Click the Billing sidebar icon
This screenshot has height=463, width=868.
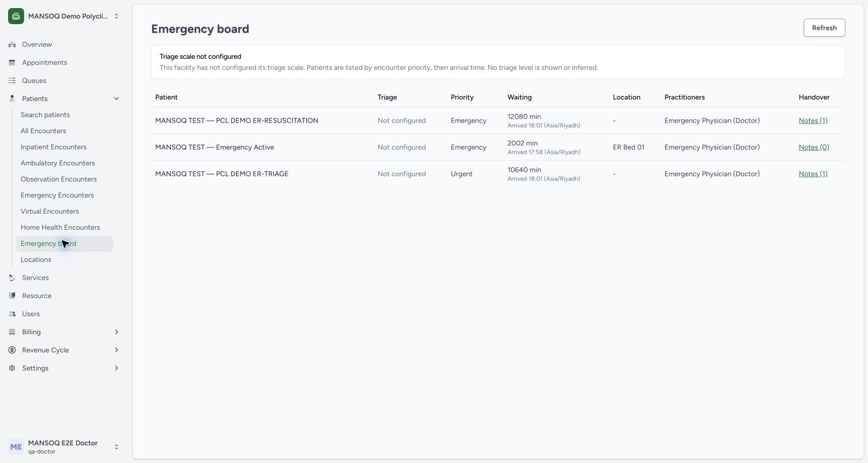12,332
